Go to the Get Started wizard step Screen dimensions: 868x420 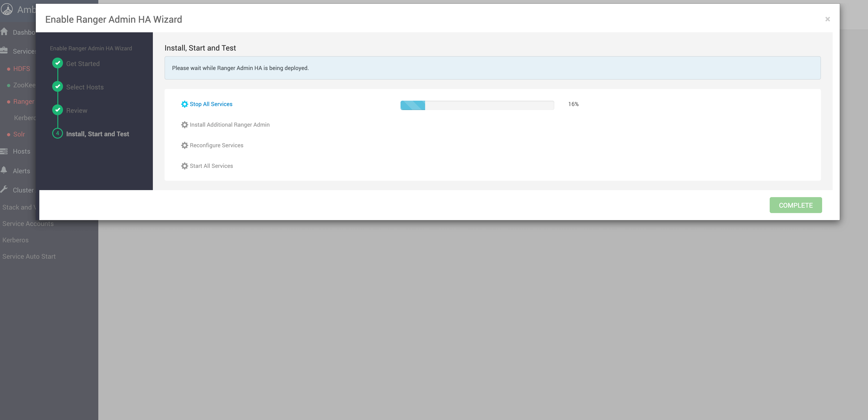[83, 64]
